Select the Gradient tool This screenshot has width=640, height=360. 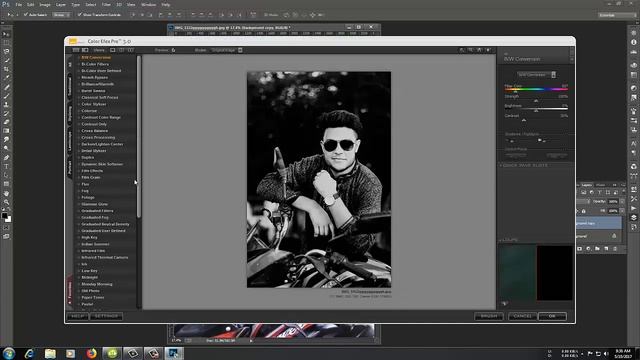coord(6,131)
